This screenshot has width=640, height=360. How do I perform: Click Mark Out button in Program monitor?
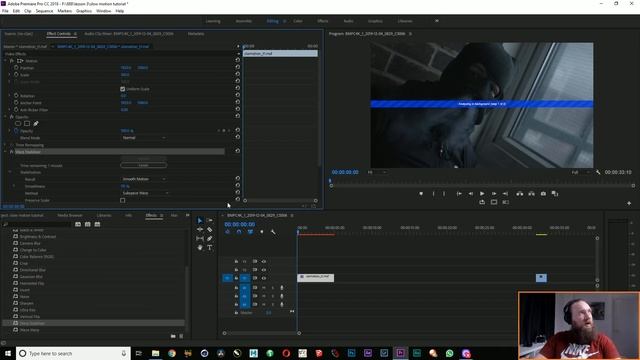444,194
